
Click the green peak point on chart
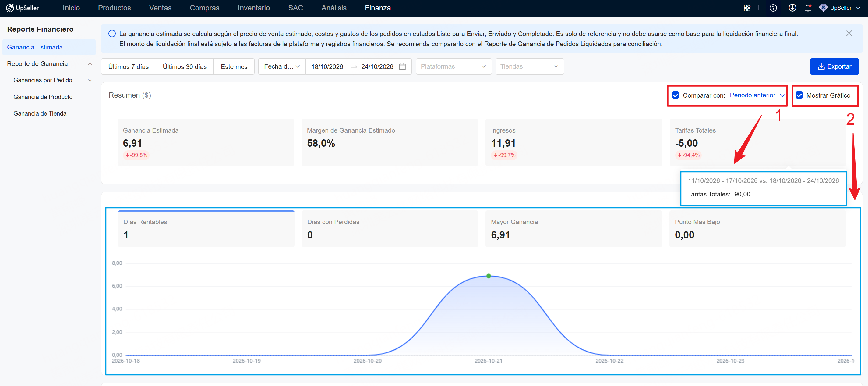click(488, 276)
